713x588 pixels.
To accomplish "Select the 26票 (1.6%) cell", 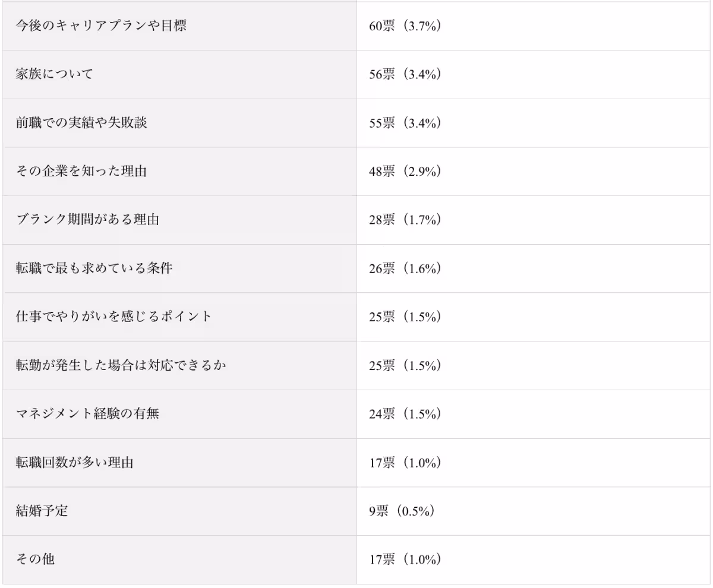I will click(405, 268).
